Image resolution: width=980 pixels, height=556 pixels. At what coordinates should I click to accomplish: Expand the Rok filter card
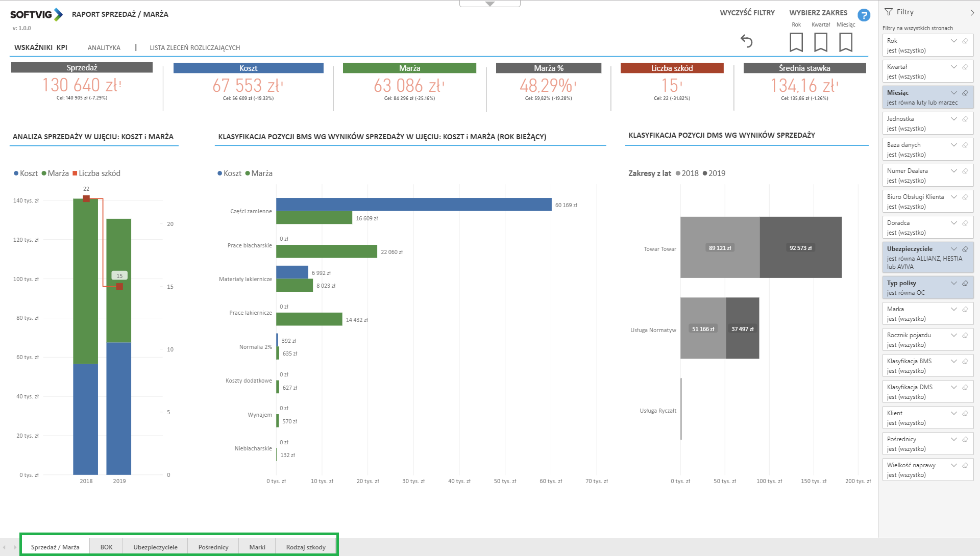[x=953, y=41]
